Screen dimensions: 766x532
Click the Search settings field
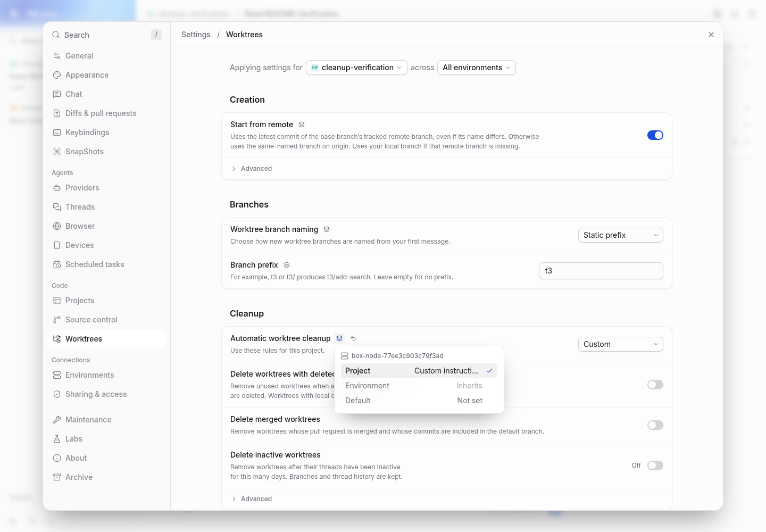[106, 35]
